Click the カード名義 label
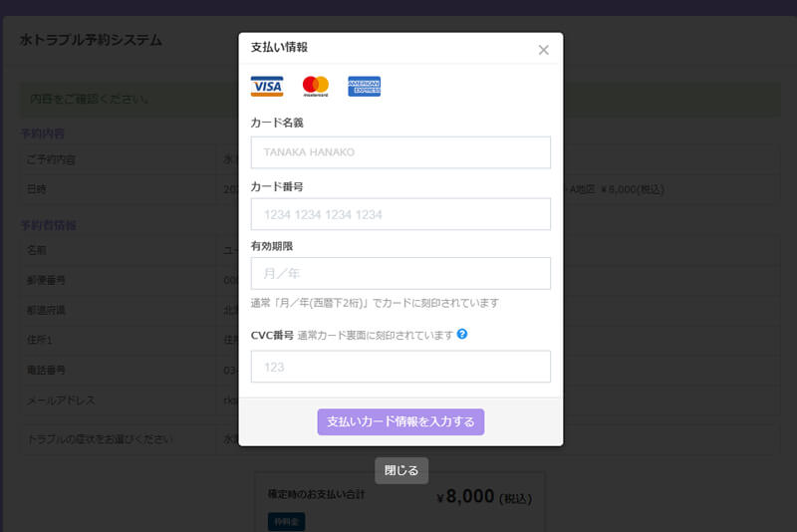This screenshot has width=797, height=532. point(277,123)
